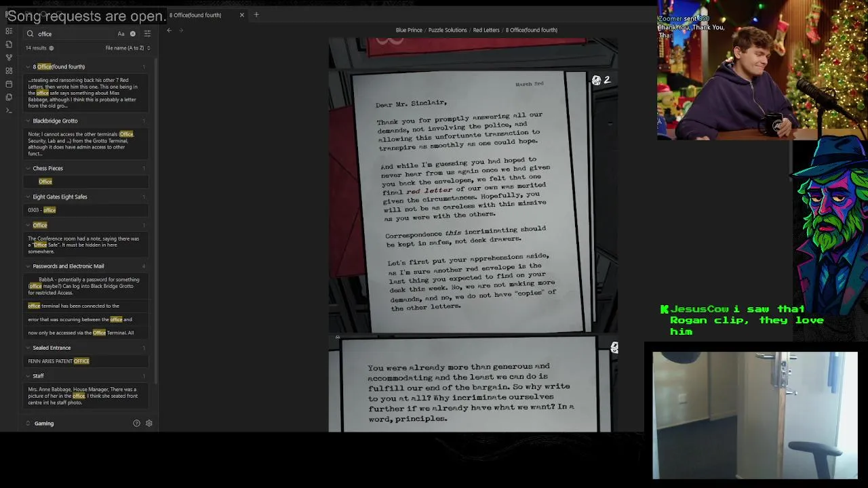Click 'Blue Prince' in the breadcrumb
868x488 pixels.
pos(409,30)
